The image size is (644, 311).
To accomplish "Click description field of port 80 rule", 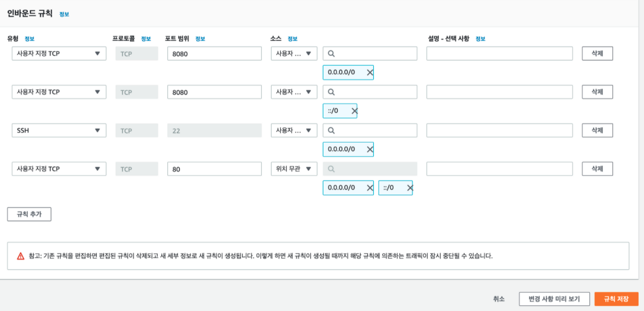I will 499,169.
